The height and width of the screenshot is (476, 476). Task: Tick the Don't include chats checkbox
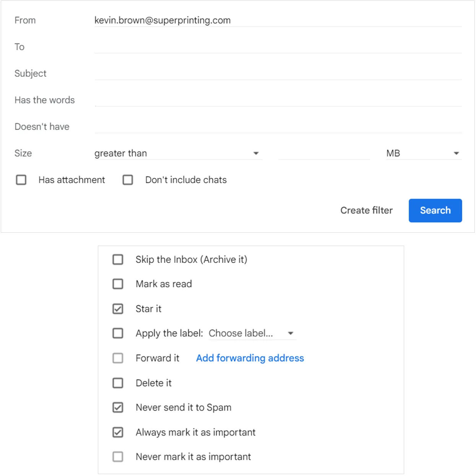click(x=128, y=180)
